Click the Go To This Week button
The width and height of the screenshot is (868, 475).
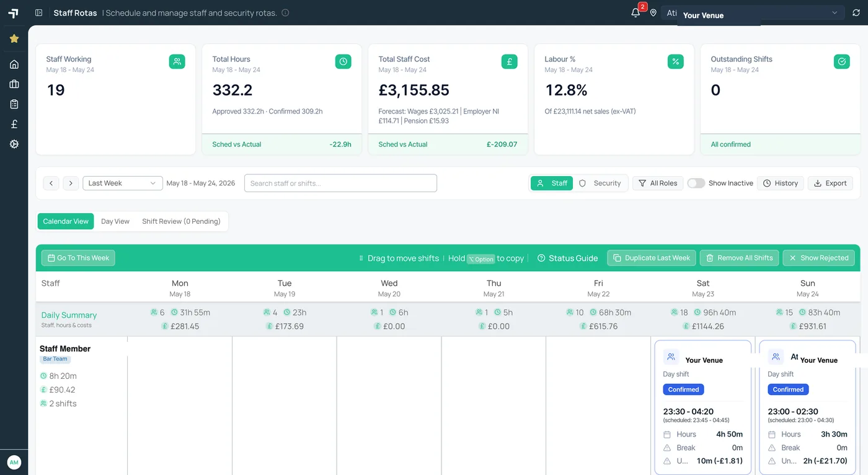[78, 258]
